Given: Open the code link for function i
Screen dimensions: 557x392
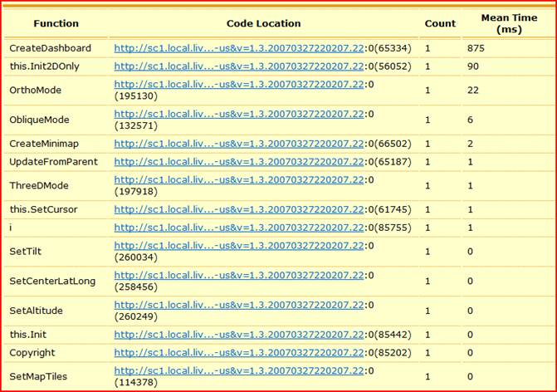Looking at the screenshot, I should 238,228.
